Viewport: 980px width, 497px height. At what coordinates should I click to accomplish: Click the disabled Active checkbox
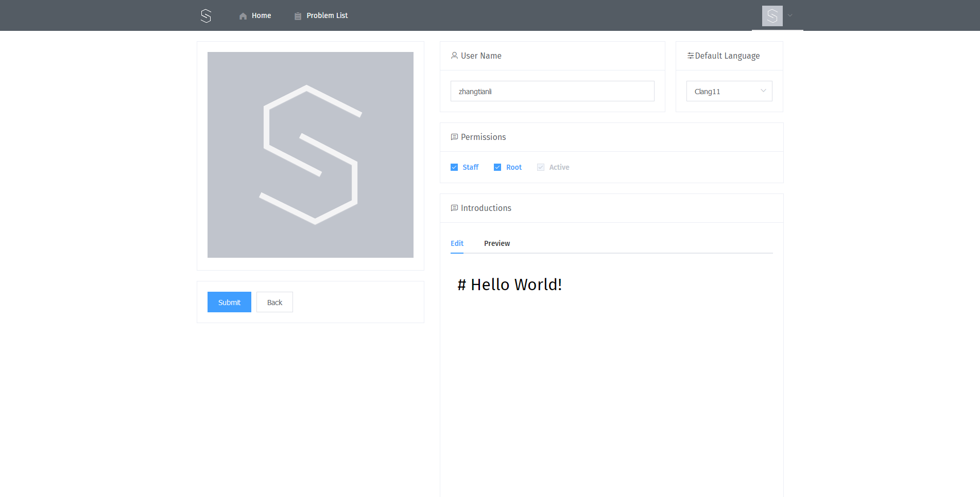coord(541,167)
